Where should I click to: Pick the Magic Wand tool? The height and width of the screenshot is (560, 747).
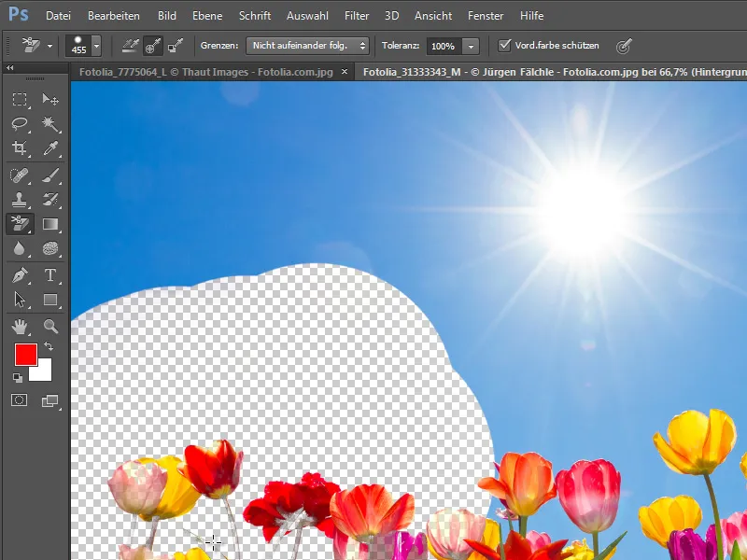pyautogui.click(x=50, y=124)
